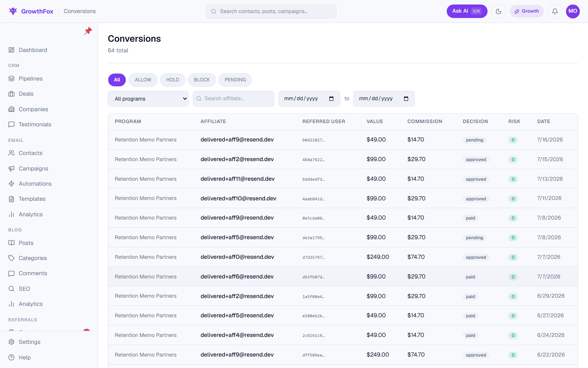Open the MO user avatar menu

tap(573, 11)
